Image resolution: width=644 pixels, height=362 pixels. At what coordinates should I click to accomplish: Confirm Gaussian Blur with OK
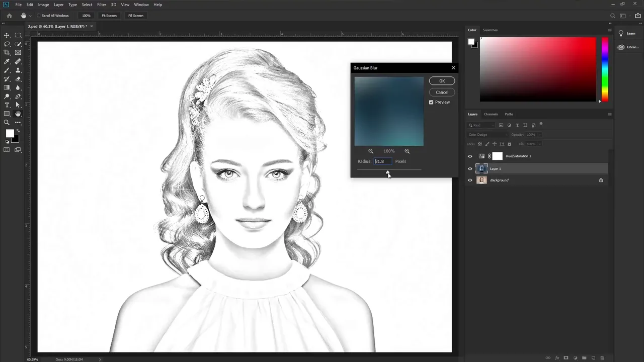(x=442, y=81)
